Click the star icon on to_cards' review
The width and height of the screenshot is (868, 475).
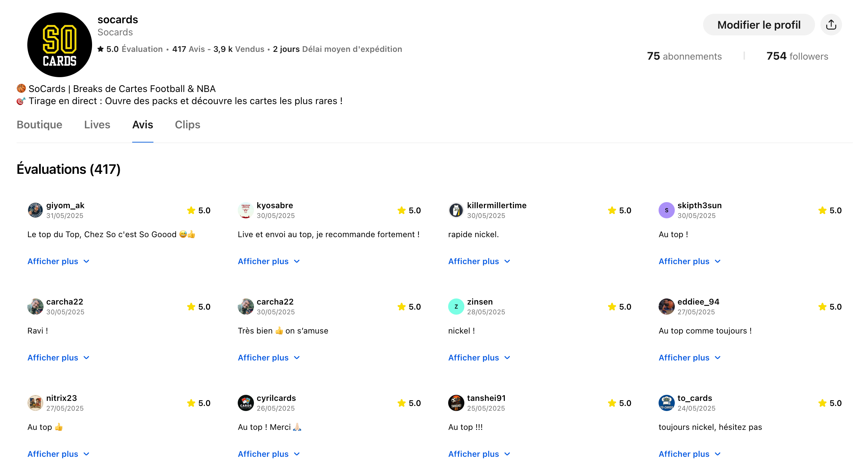pos(822,403)
